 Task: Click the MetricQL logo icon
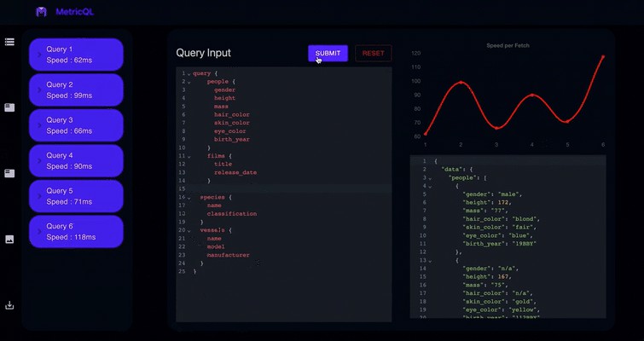[41, 12]
